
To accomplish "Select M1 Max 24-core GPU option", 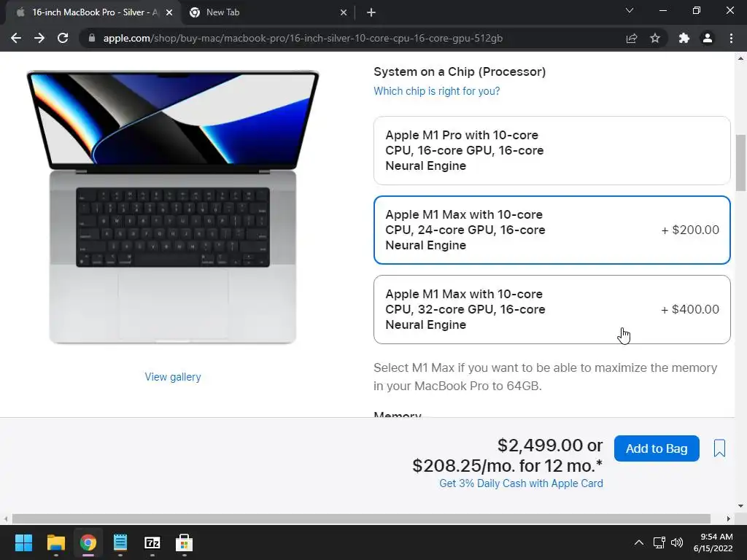I will [x=551, y=230].
